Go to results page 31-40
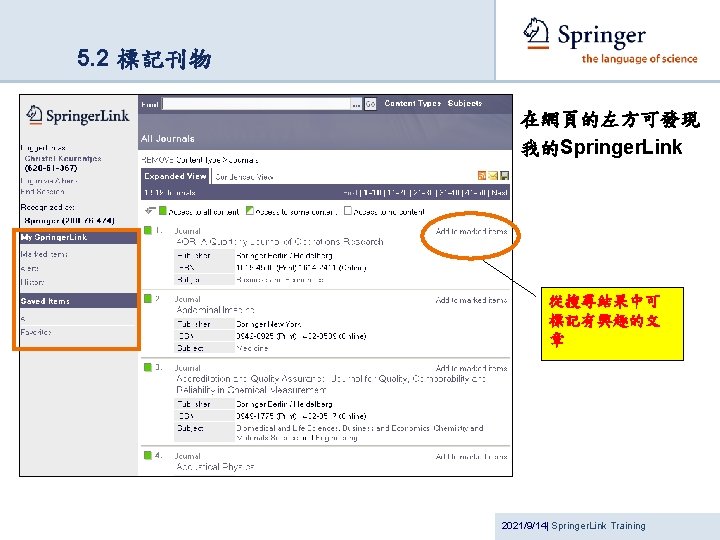The image size is (720, 540). (x=449, y=193)
